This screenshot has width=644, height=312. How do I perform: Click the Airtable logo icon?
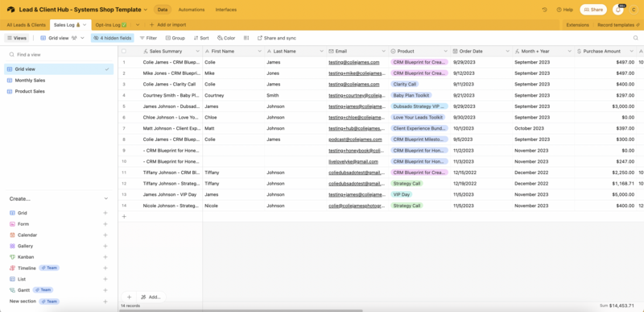point(10,10)
